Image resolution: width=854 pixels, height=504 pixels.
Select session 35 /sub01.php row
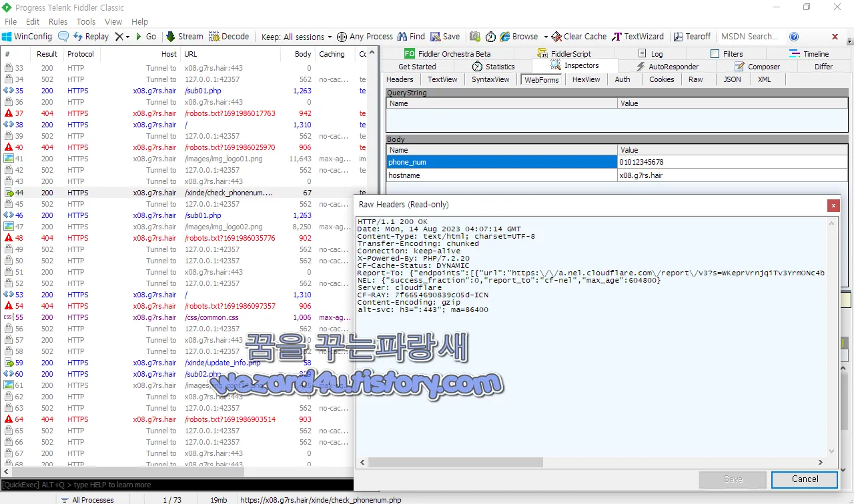click(x=183, y=91)
